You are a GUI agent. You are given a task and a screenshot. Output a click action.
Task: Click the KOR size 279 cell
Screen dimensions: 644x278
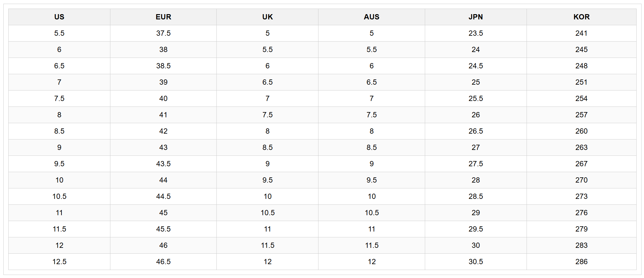click(x=581, y=229)
